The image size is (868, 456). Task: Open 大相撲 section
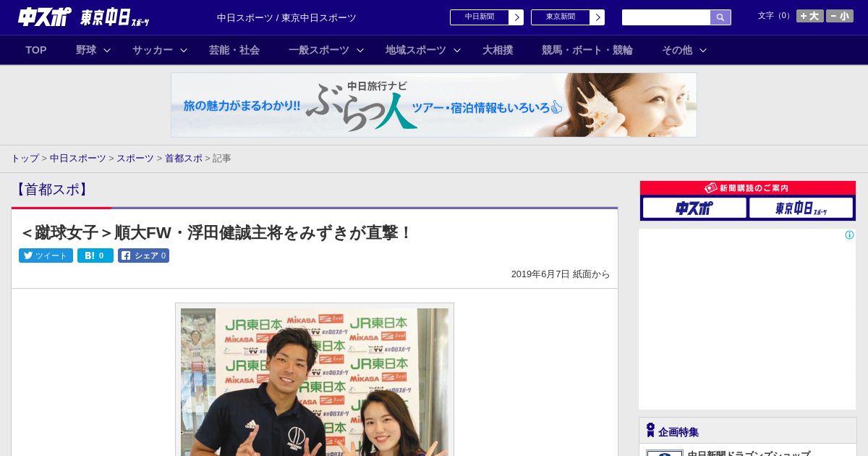(x=498, y=50)
